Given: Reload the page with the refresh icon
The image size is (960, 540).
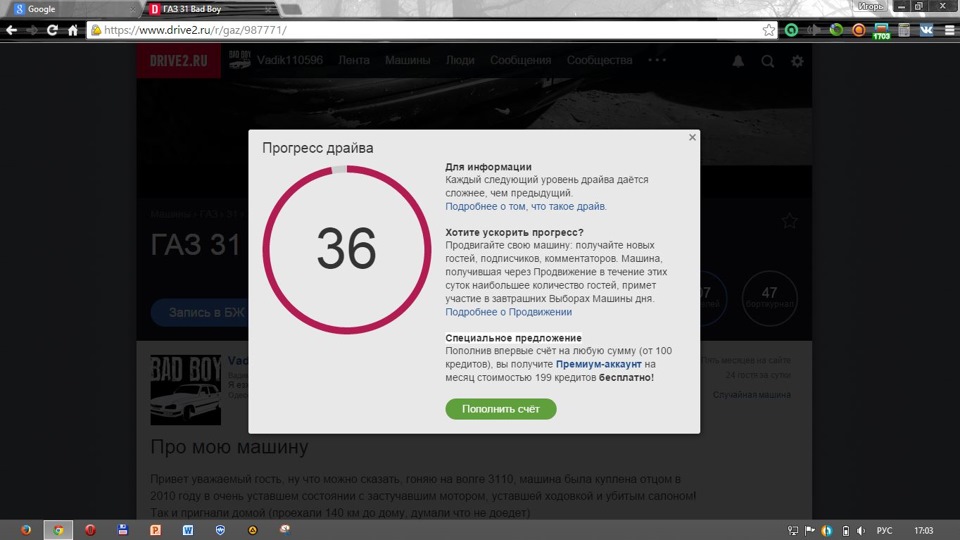Looking at the screenshot, I should click(52, 30).
